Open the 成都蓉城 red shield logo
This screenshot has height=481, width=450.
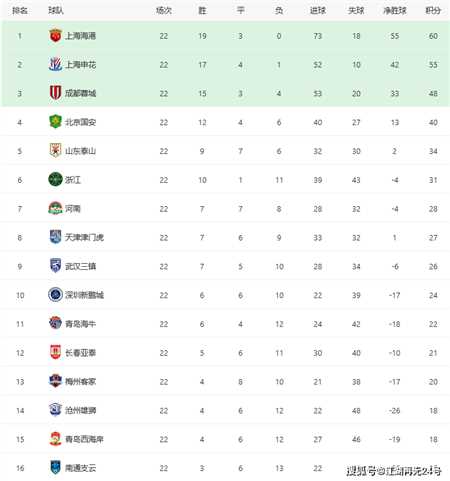click(x=55, y=93)
